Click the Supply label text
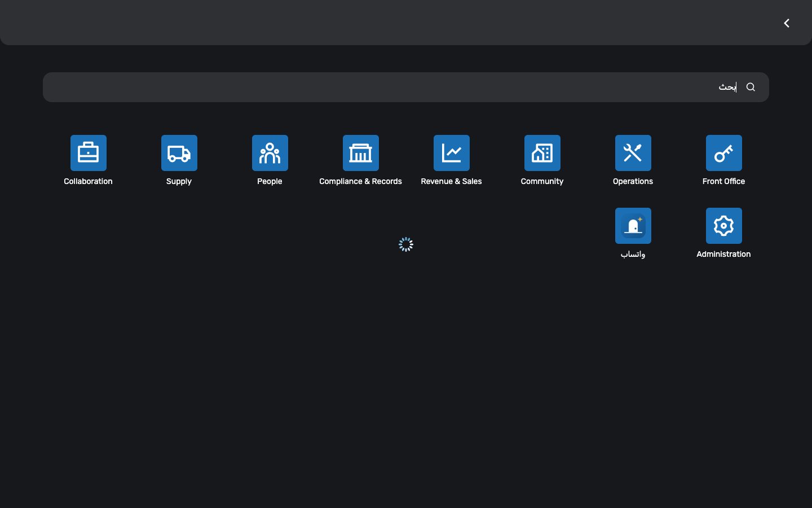This screenshot has height=508, width=812. (179, 182)
